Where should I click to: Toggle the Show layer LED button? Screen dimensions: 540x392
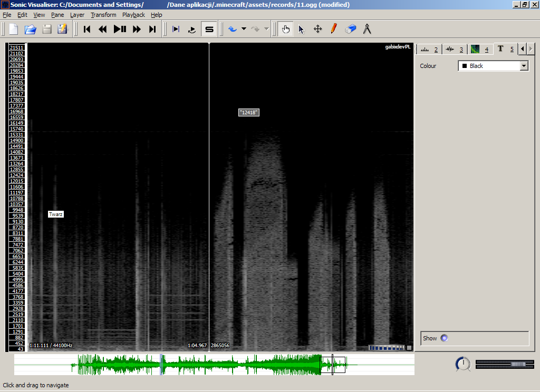(444, 338)
